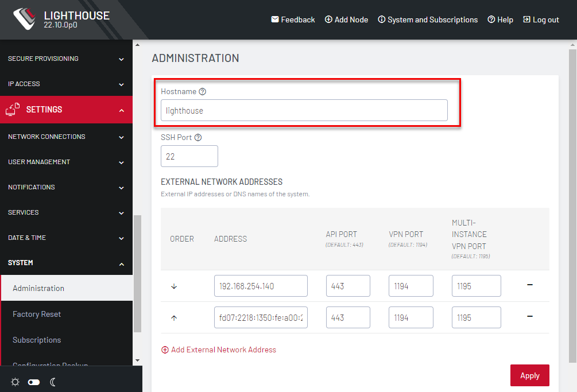Select the moon icon for dark mode
The image size is (577, 392).
[x=53, y=382]
